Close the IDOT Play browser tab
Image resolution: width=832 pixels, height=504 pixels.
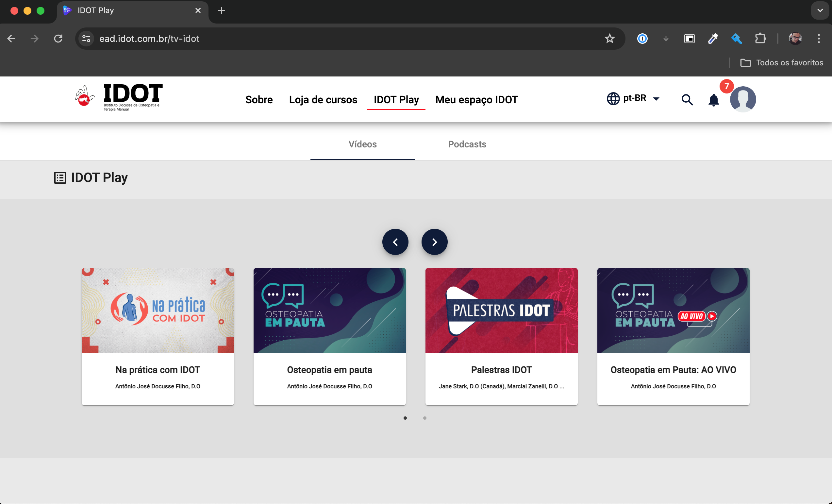198,10
